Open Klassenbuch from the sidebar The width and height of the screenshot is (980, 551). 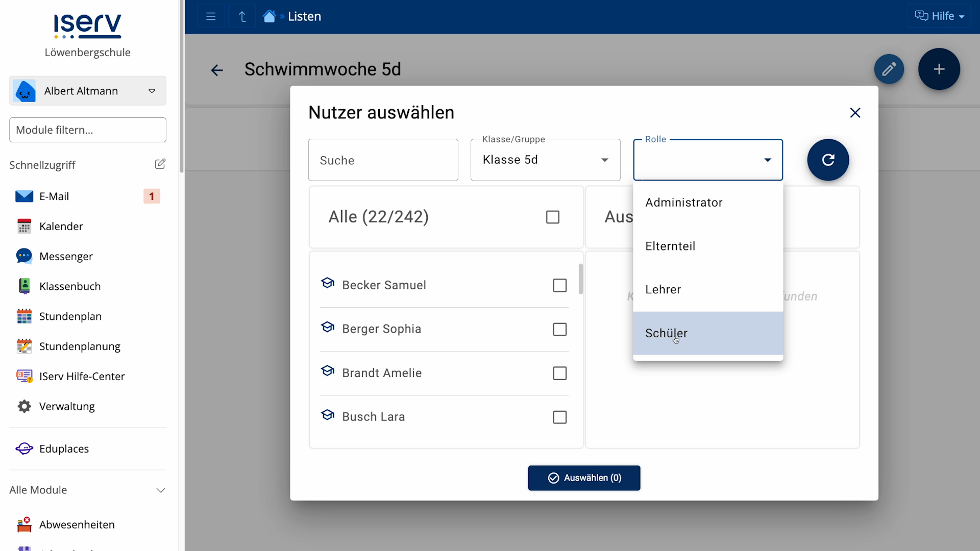click(70, 286)
